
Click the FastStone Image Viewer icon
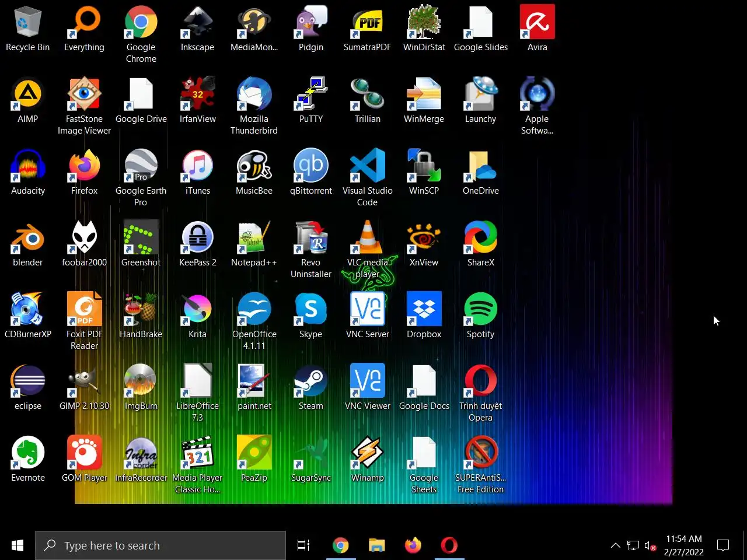point(85,94)
